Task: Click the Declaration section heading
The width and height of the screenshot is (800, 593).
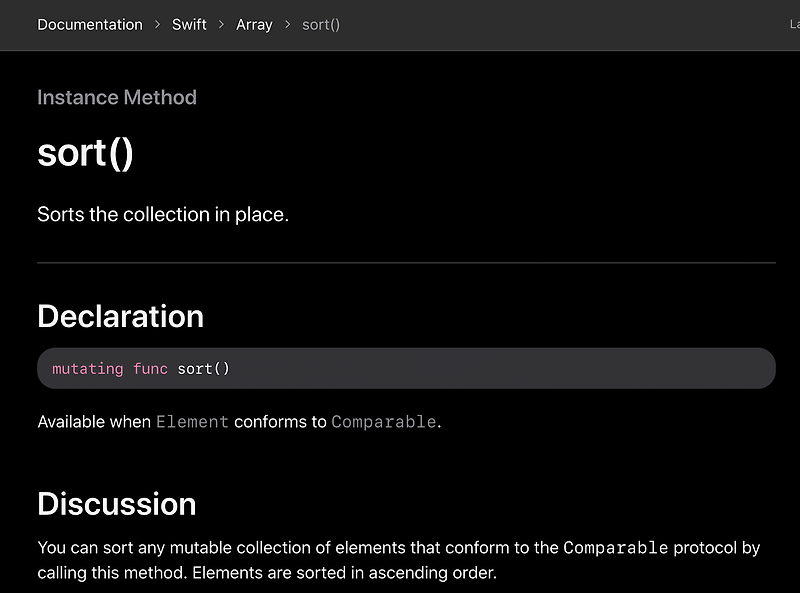Action: click(120, 316)
